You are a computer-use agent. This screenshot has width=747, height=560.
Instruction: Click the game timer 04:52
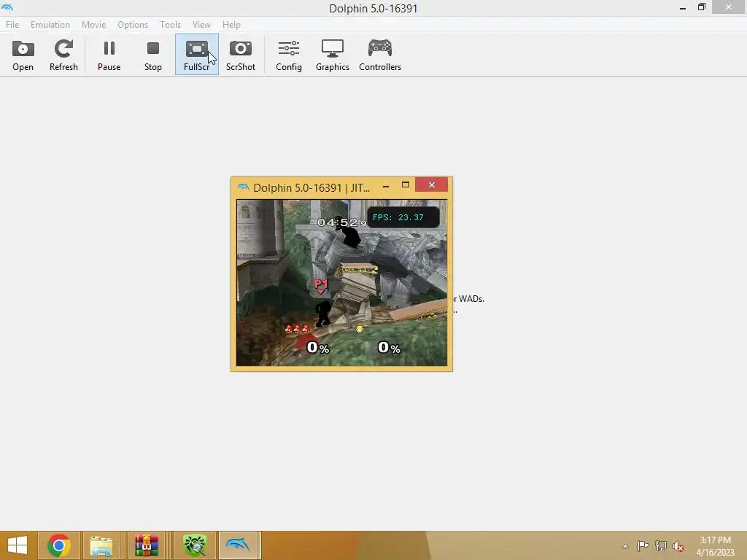pyautogui.click(x=341, y=222)
